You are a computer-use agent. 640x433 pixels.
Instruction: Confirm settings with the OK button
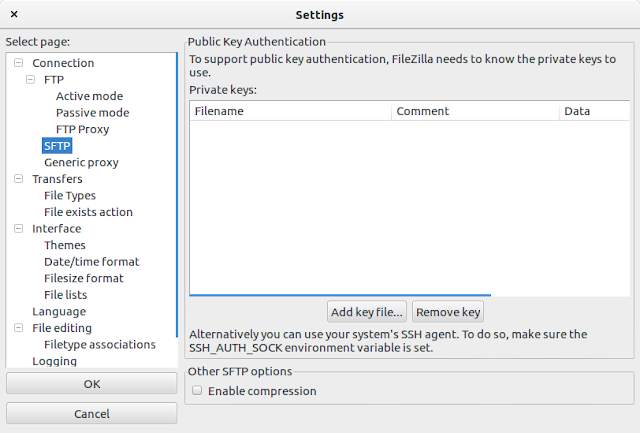tap(92, 384)
